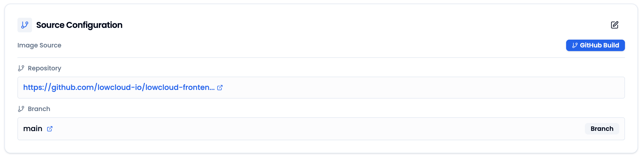Click the blue Source Configuration header icon square

pyautogui.click(x=24, y=25)
